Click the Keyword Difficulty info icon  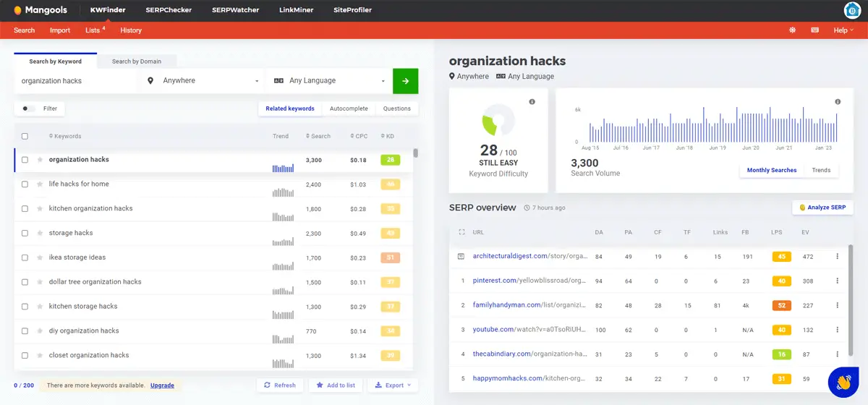532,102
